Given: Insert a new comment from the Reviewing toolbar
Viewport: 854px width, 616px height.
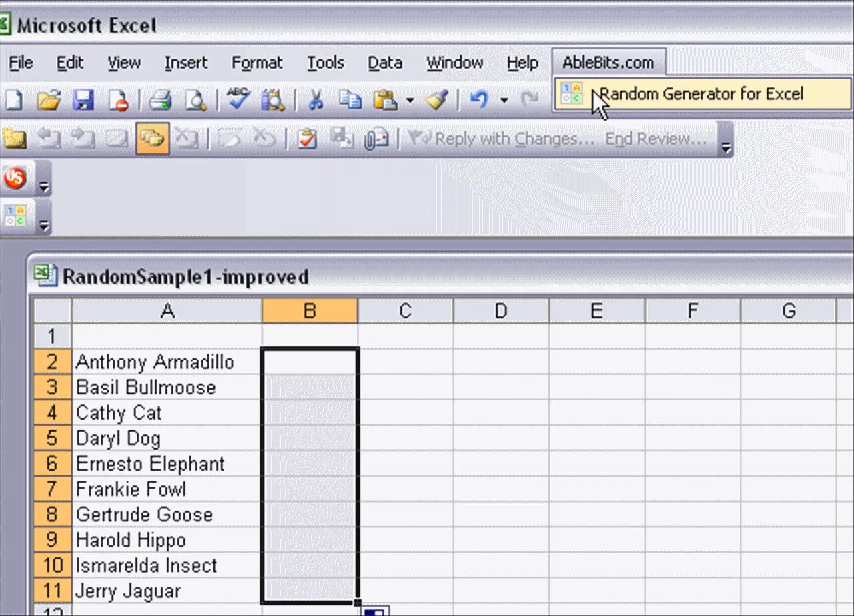Looking at the screenshot, I should [x=15, y=139].
